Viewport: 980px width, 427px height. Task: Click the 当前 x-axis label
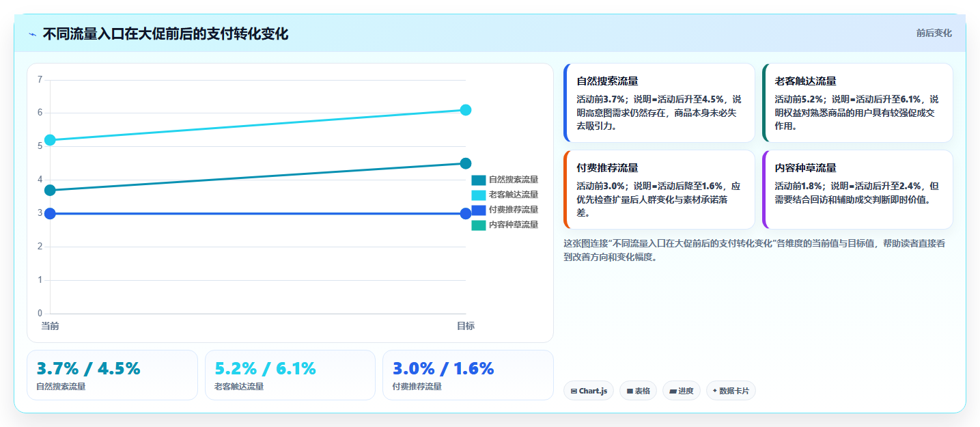coord(50,326)
